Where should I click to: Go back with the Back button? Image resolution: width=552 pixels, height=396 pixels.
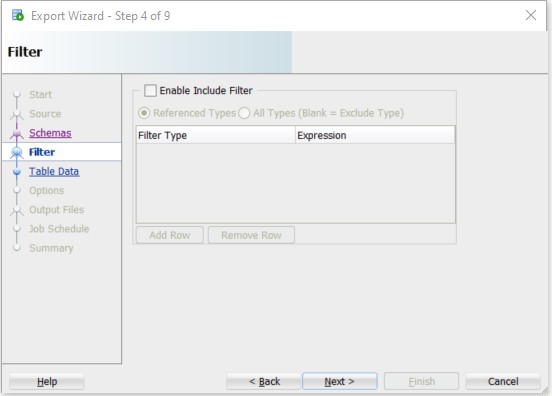[x=263, y=381]
